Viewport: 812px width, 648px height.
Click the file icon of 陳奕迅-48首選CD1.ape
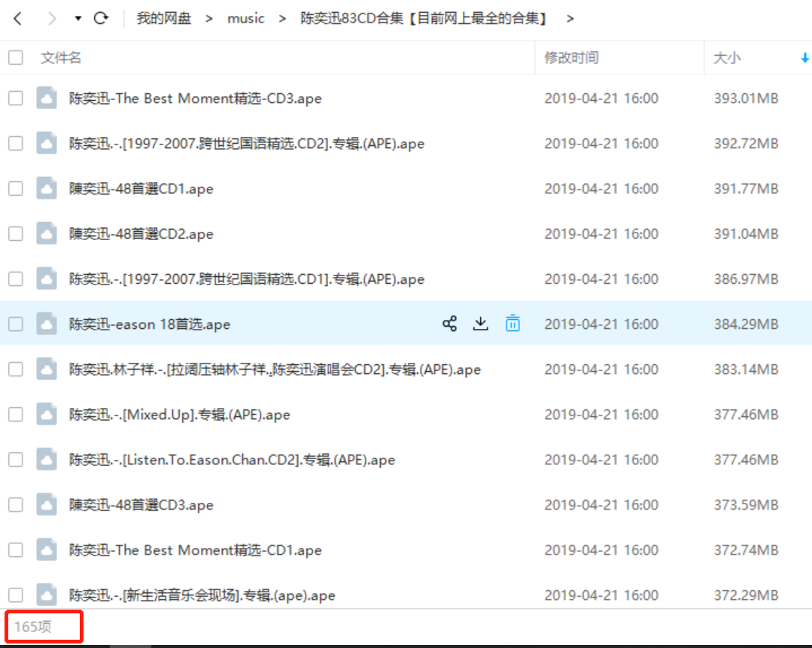click(x=47, y=188)
